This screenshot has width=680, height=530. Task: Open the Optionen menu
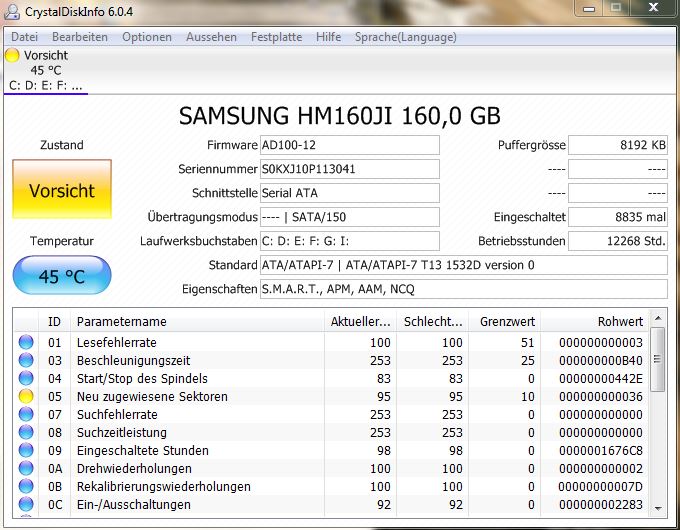[x=147, y=37]
